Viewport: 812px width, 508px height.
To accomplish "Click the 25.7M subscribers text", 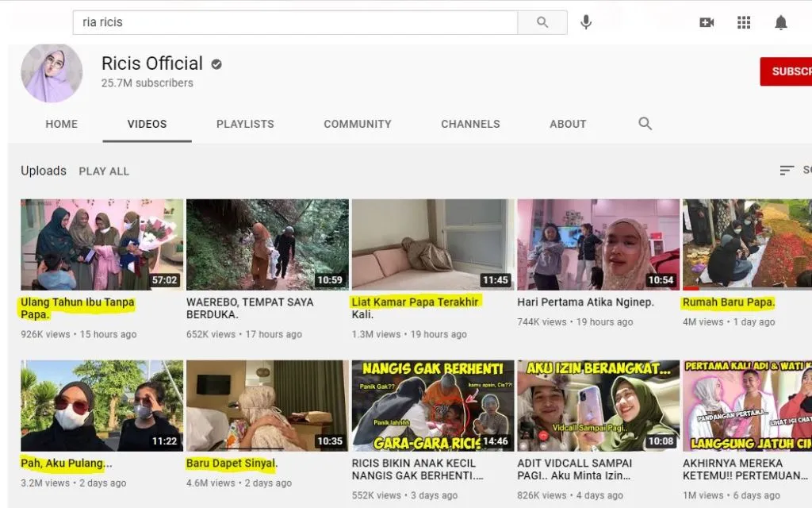I will 147,83.
